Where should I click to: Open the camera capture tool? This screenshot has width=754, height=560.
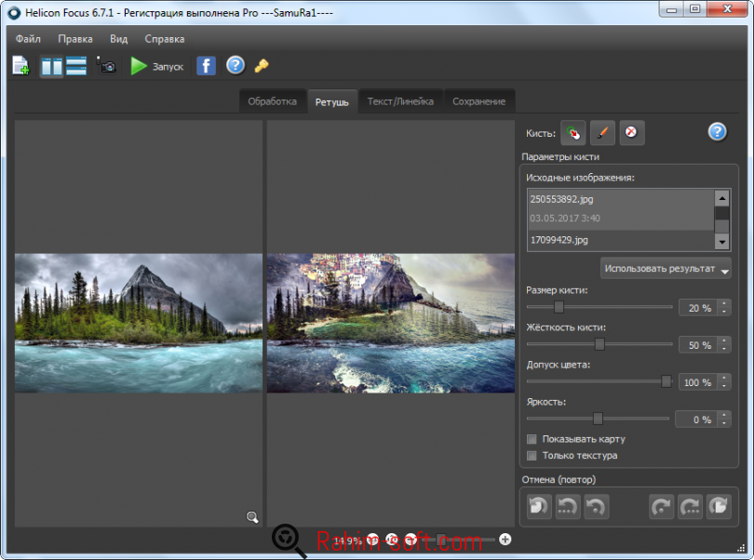pos(106,66)
